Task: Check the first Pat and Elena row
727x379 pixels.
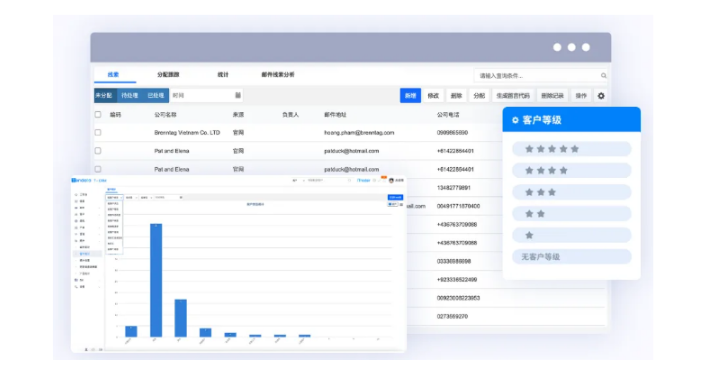Action: 98,151
